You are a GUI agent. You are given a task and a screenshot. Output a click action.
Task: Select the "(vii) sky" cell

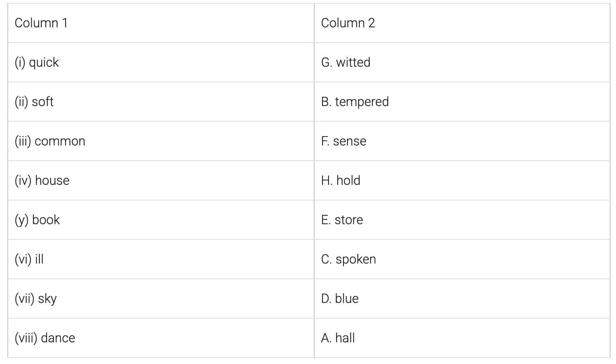pos(36,299)
